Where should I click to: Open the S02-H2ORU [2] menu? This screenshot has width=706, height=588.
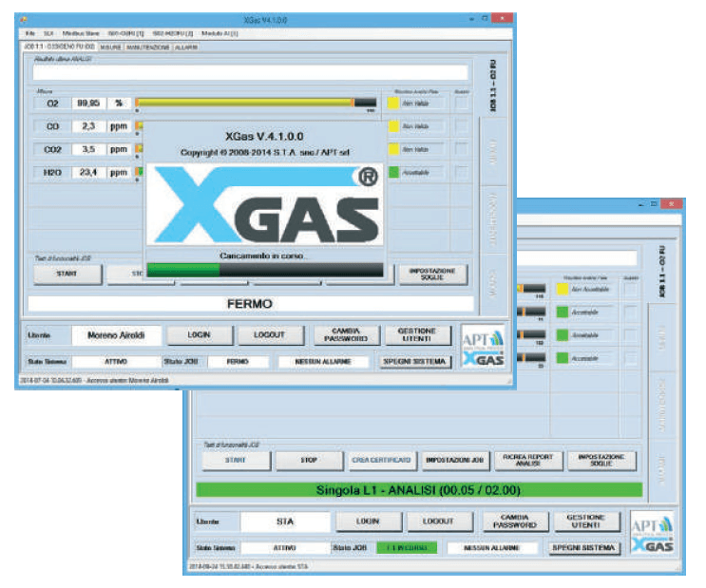coord(172,33)
